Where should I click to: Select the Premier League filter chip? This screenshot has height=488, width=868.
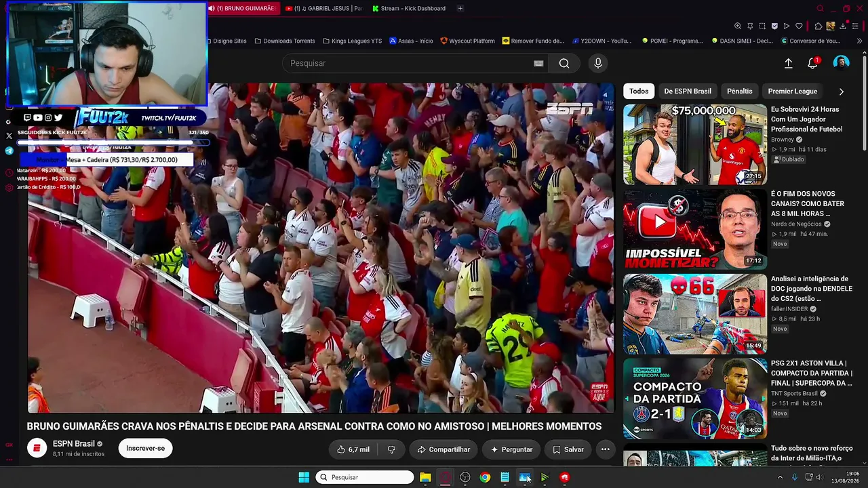[792, 91]
